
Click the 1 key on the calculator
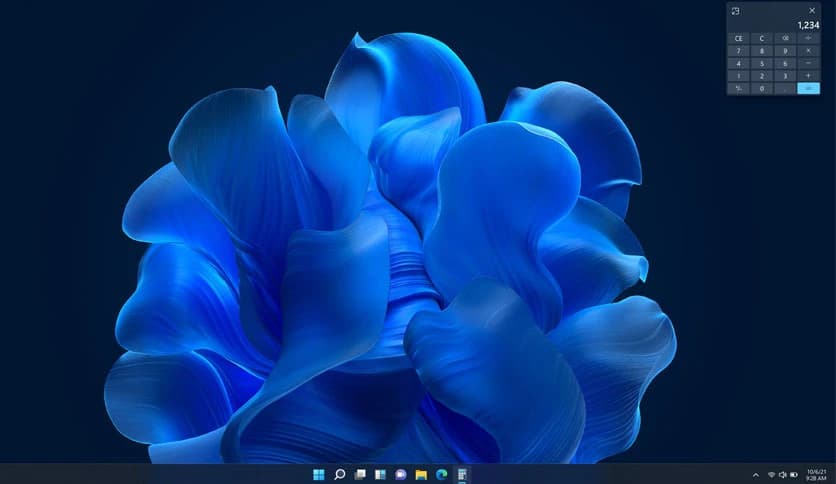(738, 76)
